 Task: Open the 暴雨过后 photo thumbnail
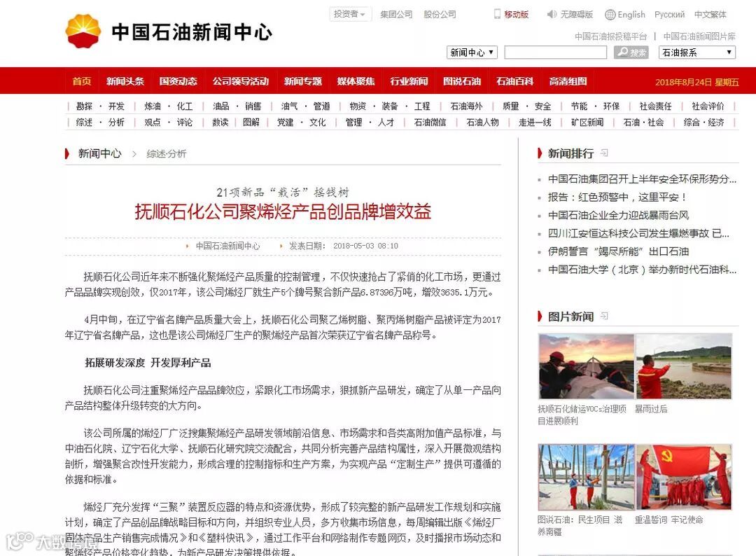click(684, 366)
